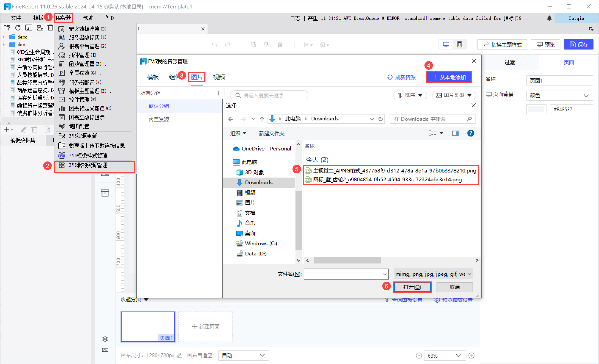
Task: Open the 排序 dropdown
Action: pos(410,95)
